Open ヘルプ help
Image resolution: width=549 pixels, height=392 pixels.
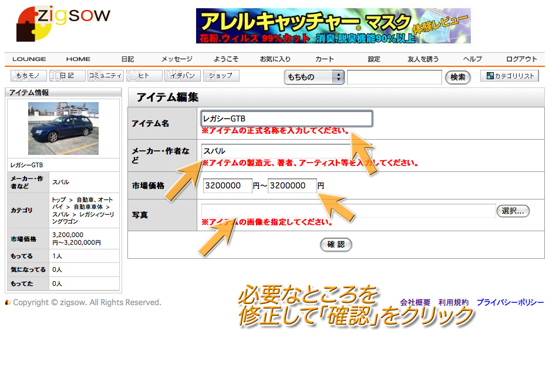tap(472, 59)
